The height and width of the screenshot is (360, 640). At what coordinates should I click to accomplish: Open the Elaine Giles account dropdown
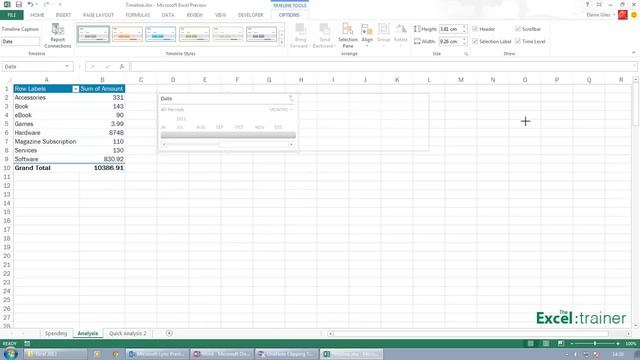(x=601, y=15)
